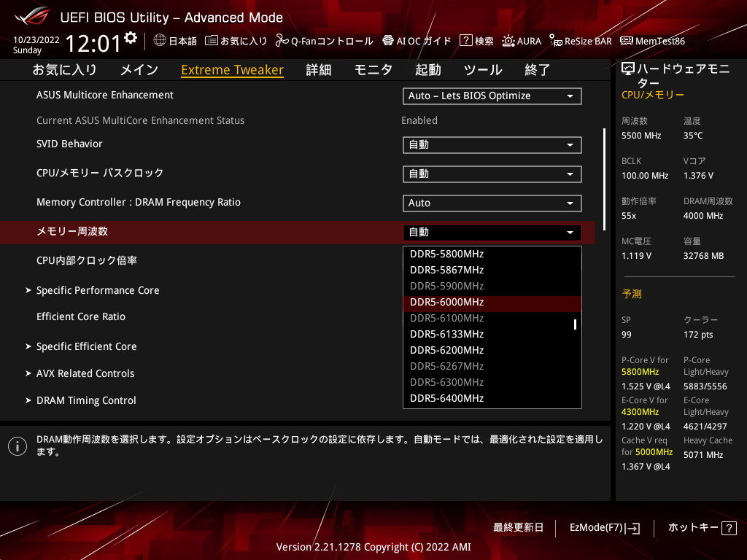This screenshot has width=747, height=560.
Task: Click the 4300MHz E-Core prediction value
Action: click(x=640, y=412)
